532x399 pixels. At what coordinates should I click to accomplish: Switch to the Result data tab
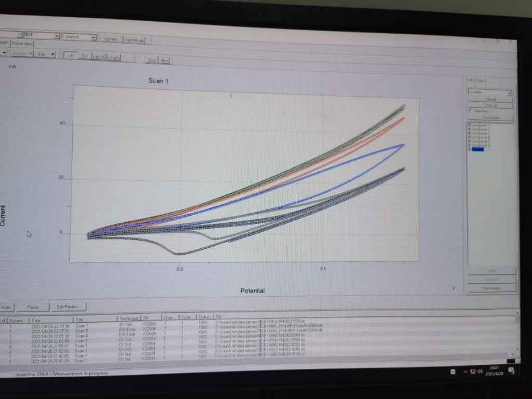click(22, 44)
